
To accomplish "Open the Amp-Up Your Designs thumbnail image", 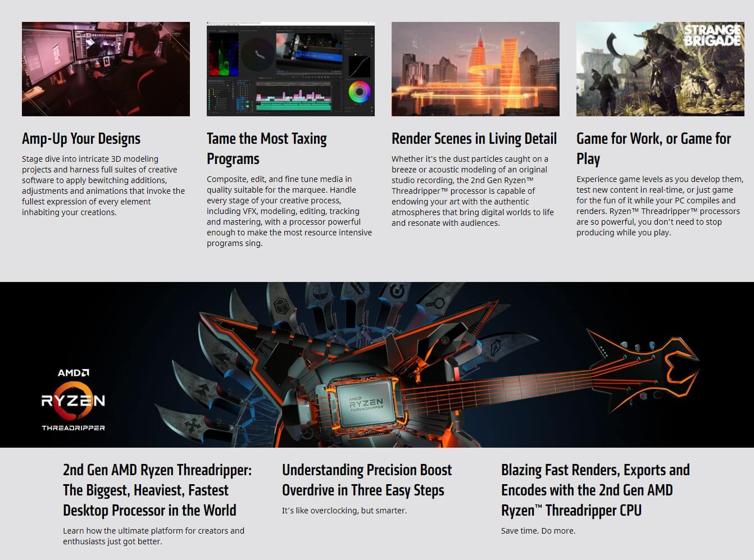I will point(106,69).
